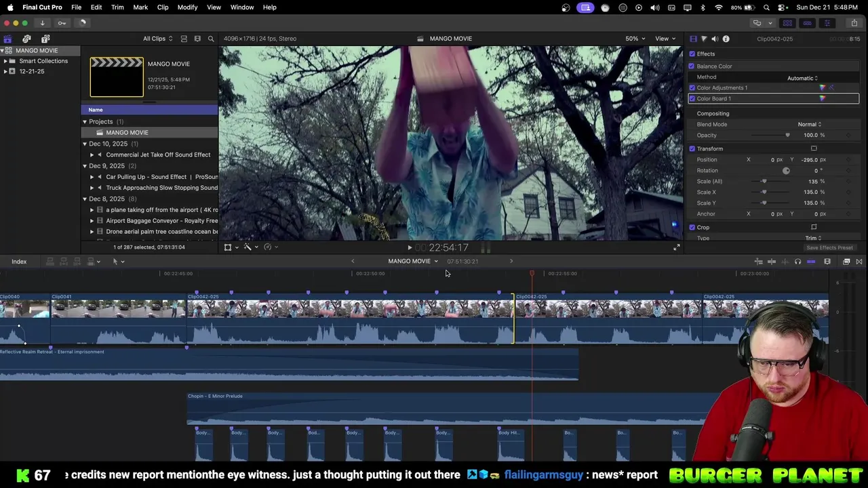Screen dimensions: 868x488
Task: Toggle the timeline snapping button
Action: [811, 262]
